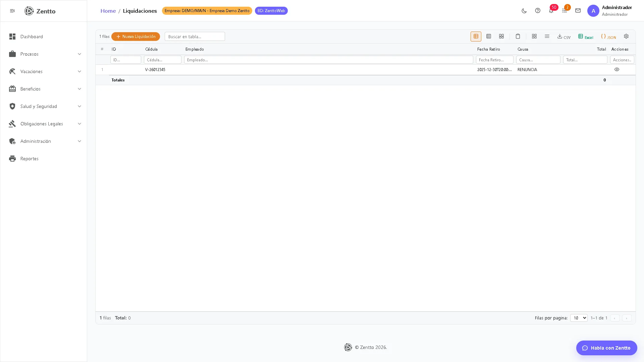
Task: Open the Administrador user avatar menu
Action: pyautogui.click(x=593, y=11)
